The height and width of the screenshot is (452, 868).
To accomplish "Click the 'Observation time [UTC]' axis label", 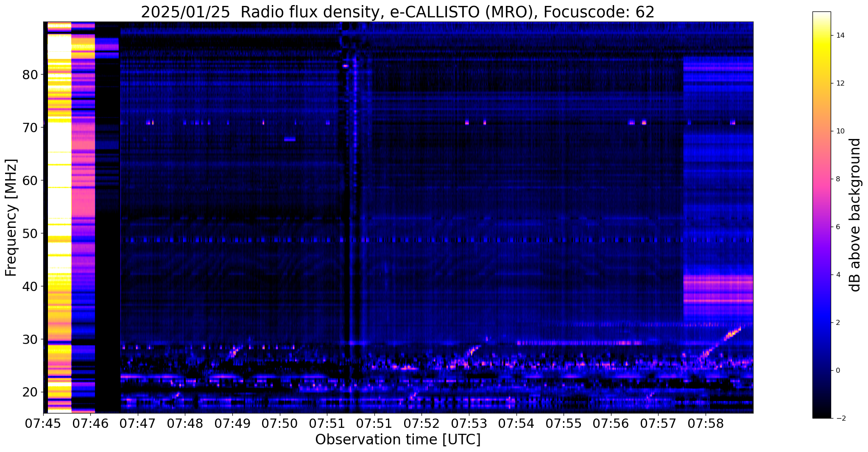I will click(398, 440).
